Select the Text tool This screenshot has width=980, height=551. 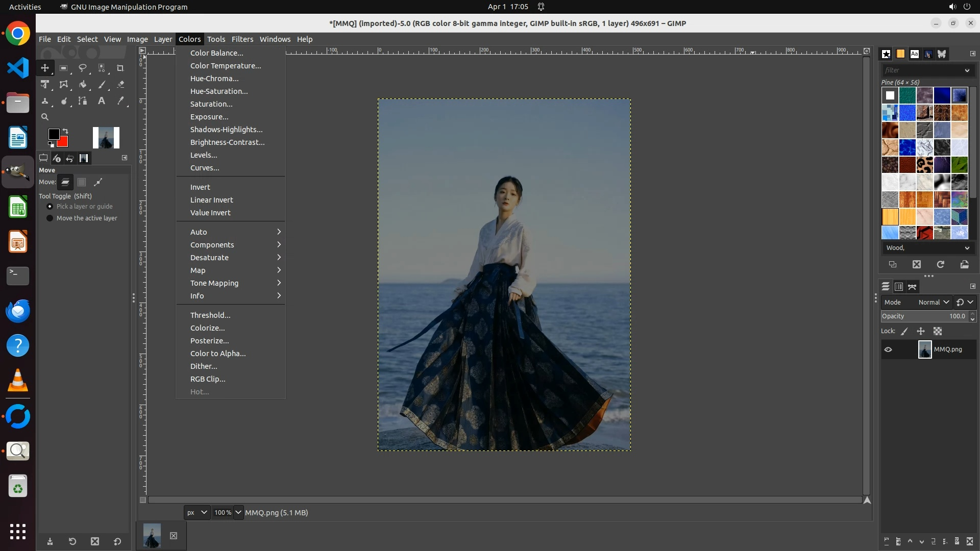(x=102, y=101)
